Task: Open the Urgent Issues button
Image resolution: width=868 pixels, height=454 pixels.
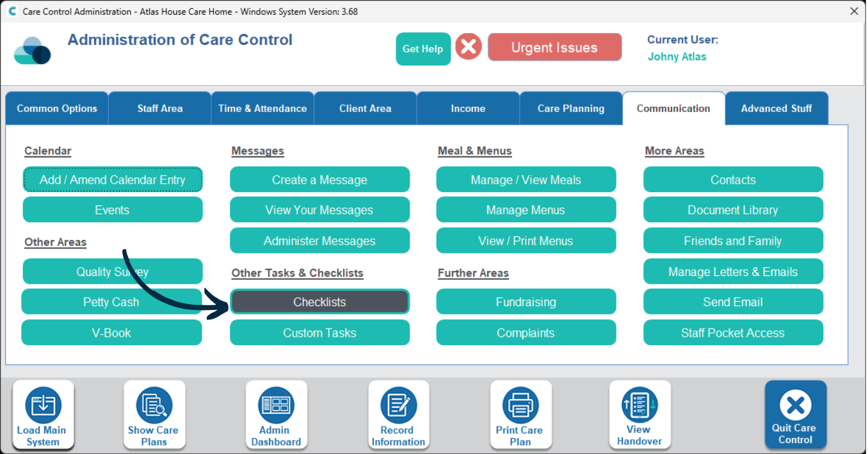Action: (x=554, y=47)
